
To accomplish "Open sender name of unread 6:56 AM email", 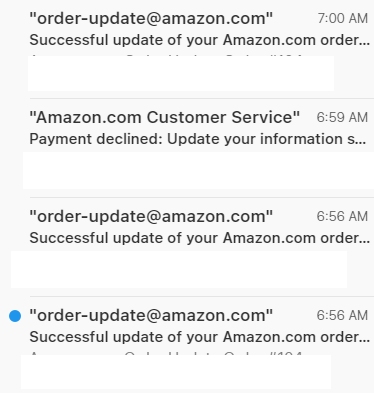I will 151,315.
